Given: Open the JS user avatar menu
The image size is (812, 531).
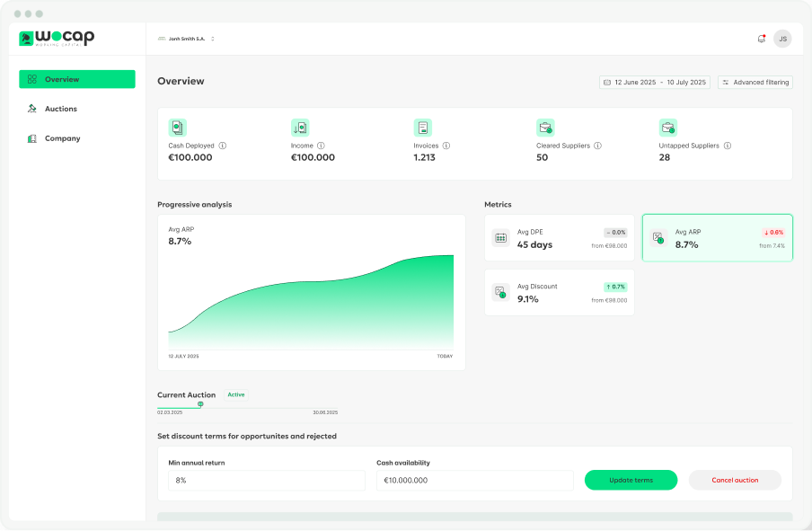Looking at the screenshot, I should point(782,39).
